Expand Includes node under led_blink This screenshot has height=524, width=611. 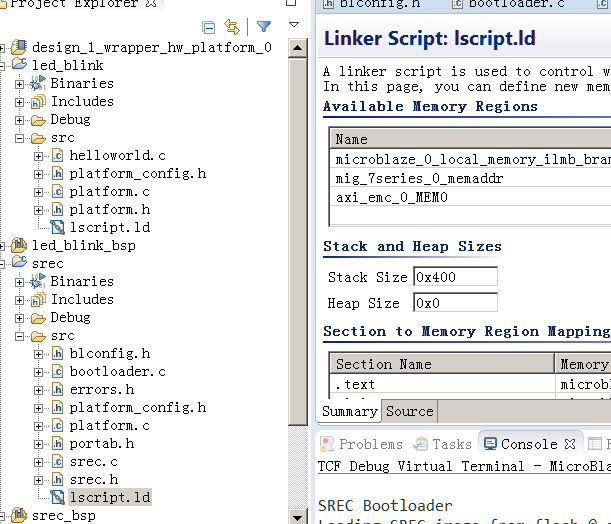tap(19, 102)
